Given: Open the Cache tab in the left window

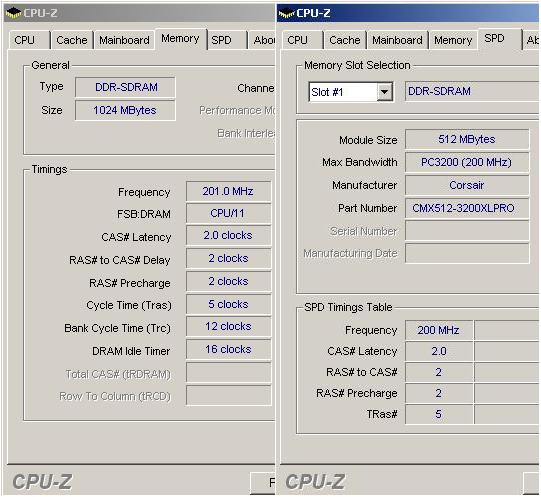Looking at the screenshot, I should click(x=72, y=40).
